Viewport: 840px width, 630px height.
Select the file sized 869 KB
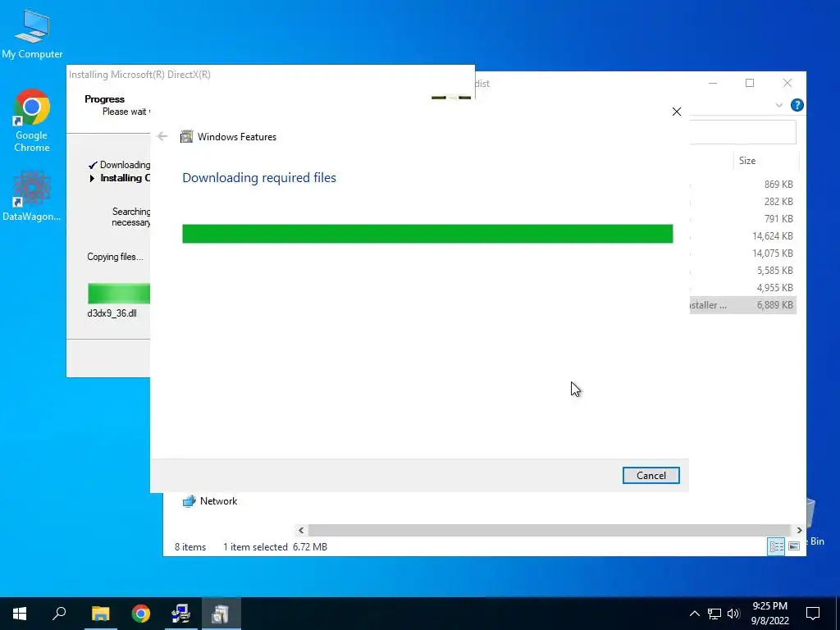742,185
